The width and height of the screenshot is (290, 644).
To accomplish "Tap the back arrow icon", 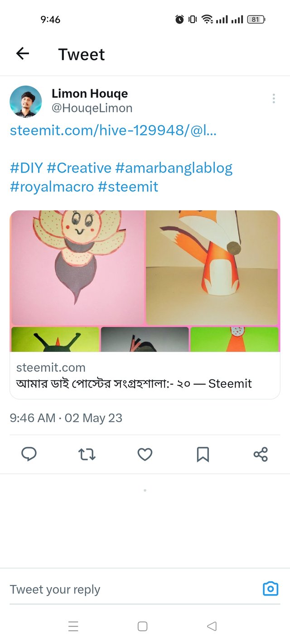I will 22,54.
